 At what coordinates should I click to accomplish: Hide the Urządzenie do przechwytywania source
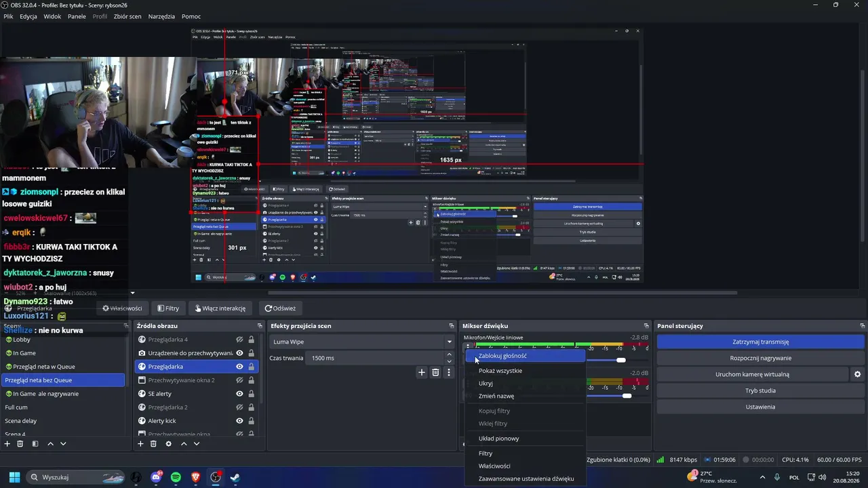coord(239,353)
